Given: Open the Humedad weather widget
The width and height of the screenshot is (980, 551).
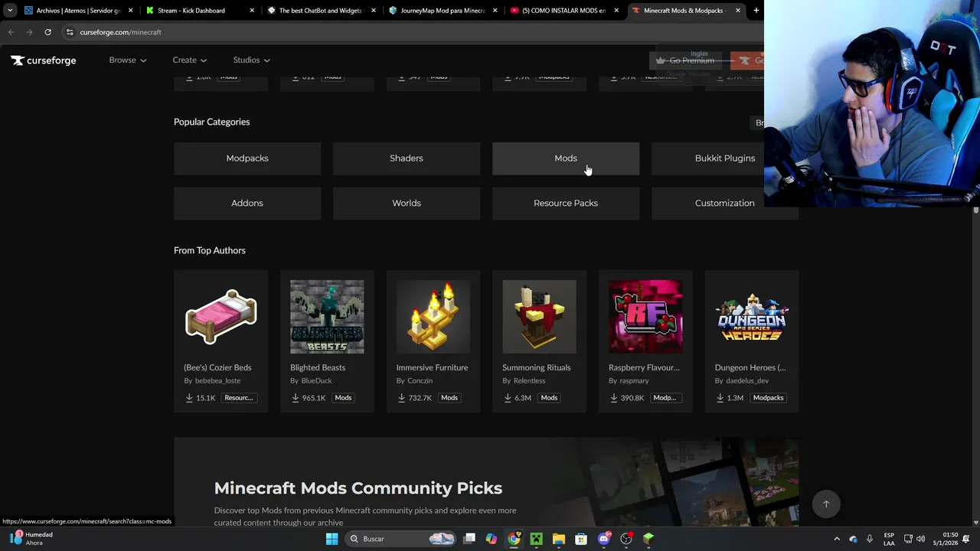Looking at the screenshot, I should [32, 539].
